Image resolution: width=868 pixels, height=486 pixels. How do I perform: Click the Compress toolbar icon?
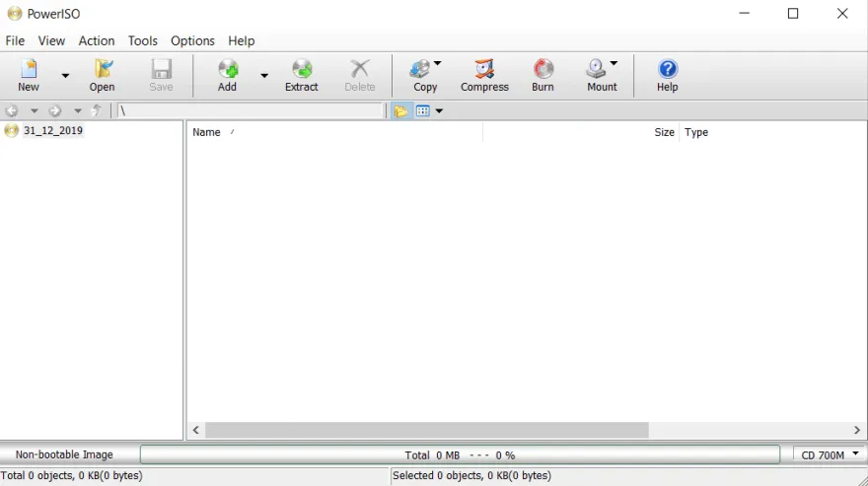[x=484, y=69]
